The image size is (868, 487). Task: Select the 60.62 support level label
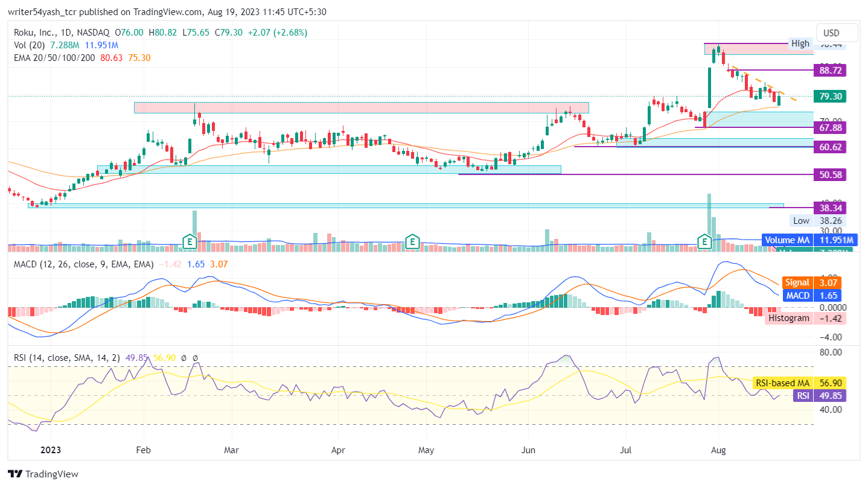tap(830, 147)
